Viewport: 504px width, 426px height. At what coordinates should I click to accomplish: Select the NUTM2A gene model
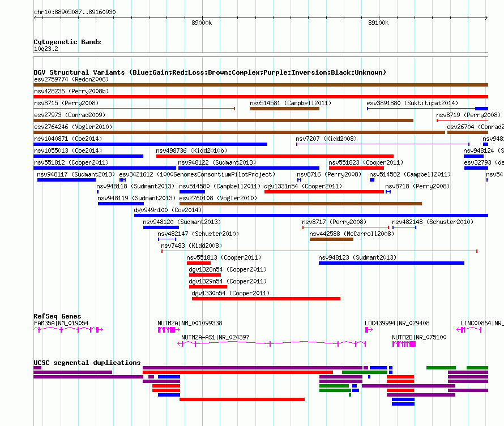(x=169, y=330)
